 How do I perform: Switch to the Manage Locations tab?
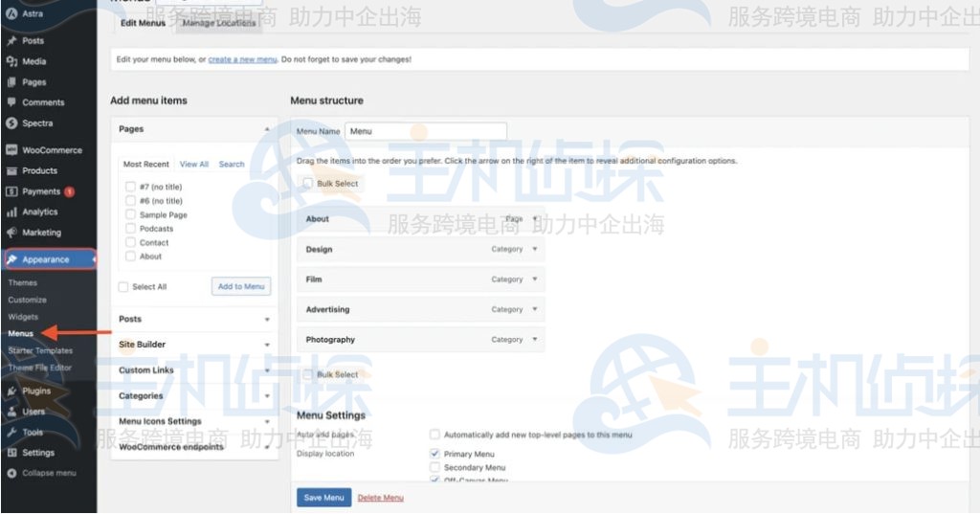tap(219, 23)
